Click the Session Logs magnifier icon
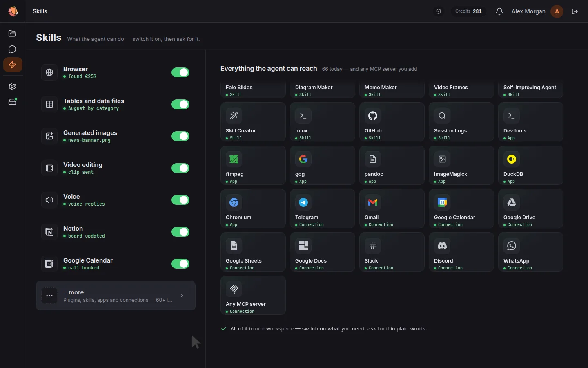The height and width of the screenshot is (368, 588). pyautogui.click(x=442, y=116)
